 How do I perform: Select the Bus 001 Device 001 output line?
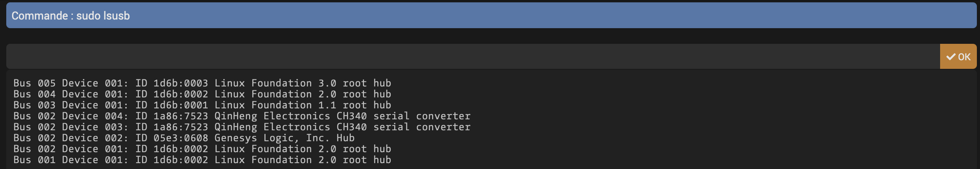tap(202, 160)
